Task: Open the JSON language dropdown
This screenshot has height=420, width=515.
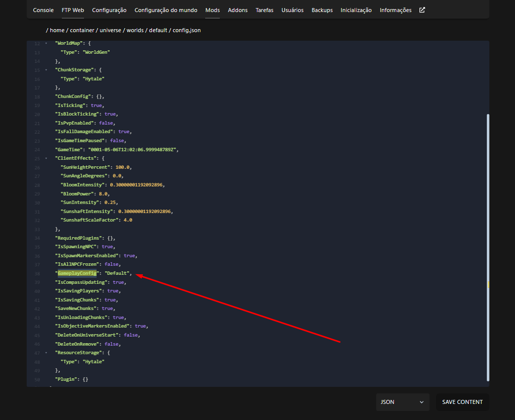Action: point(402,402)
